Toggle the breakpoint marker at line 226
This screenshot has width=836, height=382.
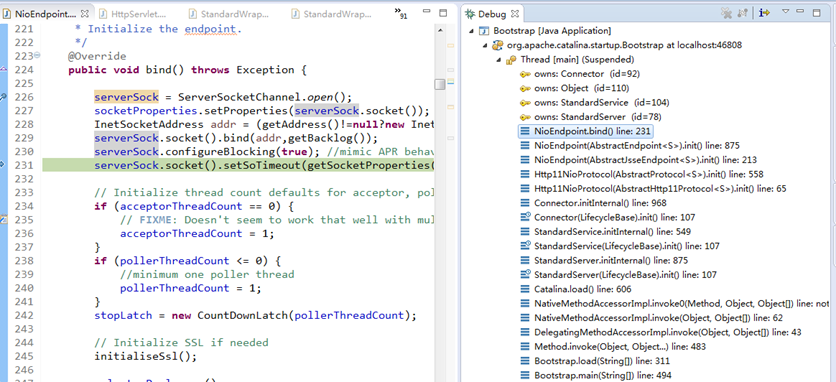(x=3, y=97)
